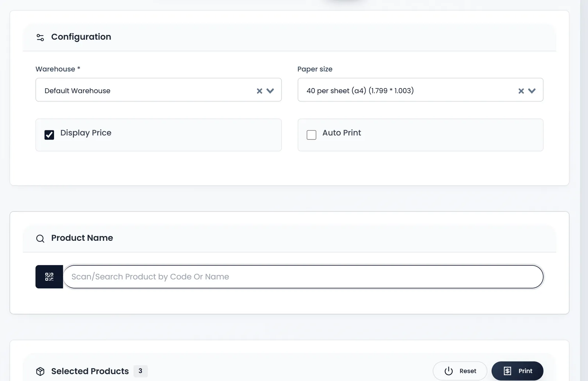Click the Selected Products count badge 3

(140, 371)
